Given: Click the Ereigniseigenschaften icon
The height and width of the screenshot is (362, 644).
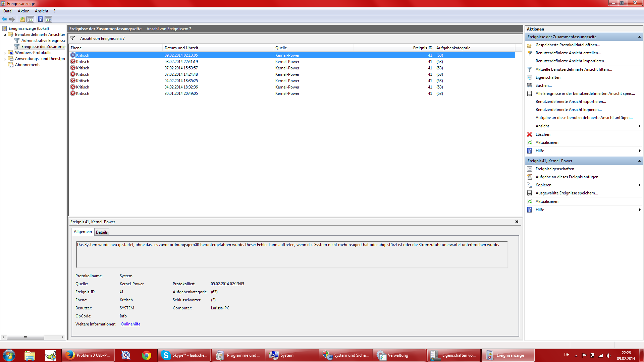Looking at the screenshot, I should [x=530, y=169].
